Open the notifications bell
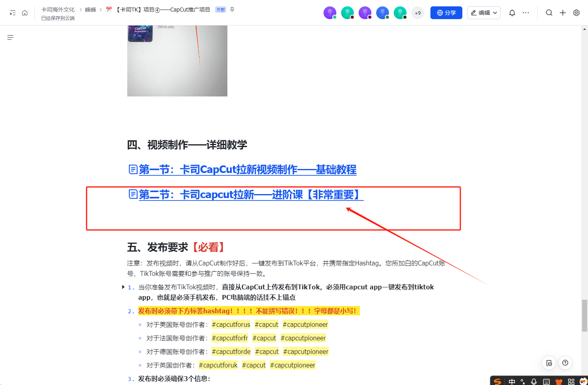588x385 pixels. click(x=512, y=13)
